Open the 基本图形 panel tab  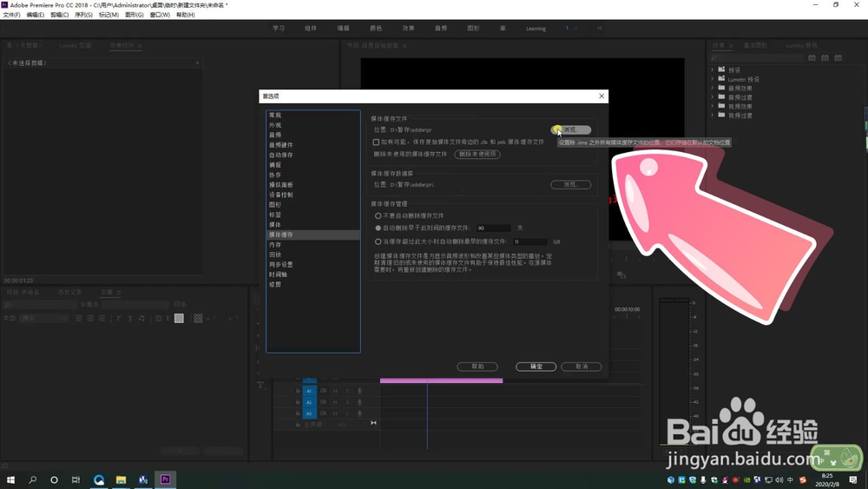point(755,45)
